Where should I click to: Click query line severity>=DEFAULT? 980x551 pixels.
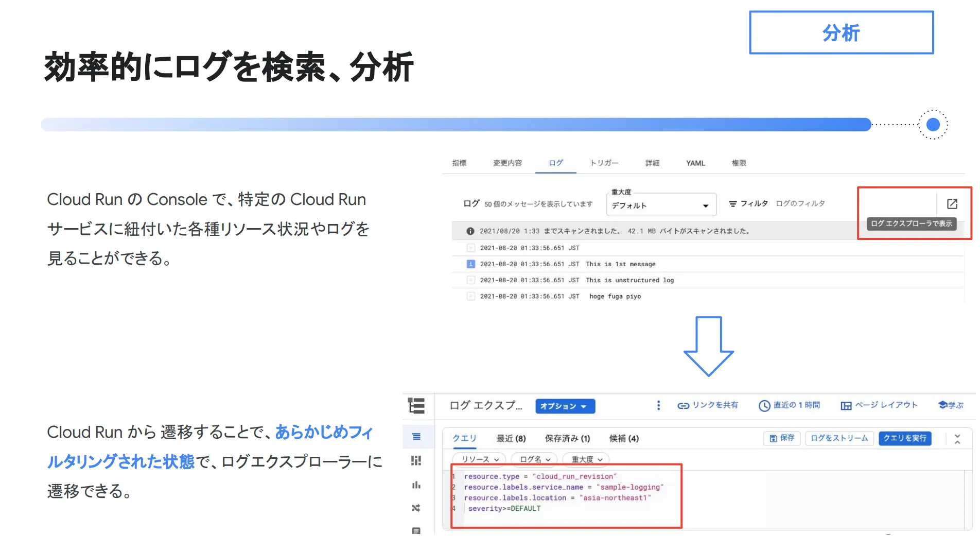pyautogui.click(x=504, y=509)
